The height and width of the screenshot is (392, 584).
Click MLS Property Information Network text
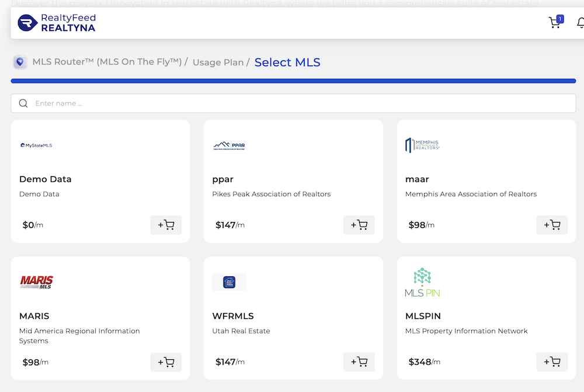coord(466,331)
